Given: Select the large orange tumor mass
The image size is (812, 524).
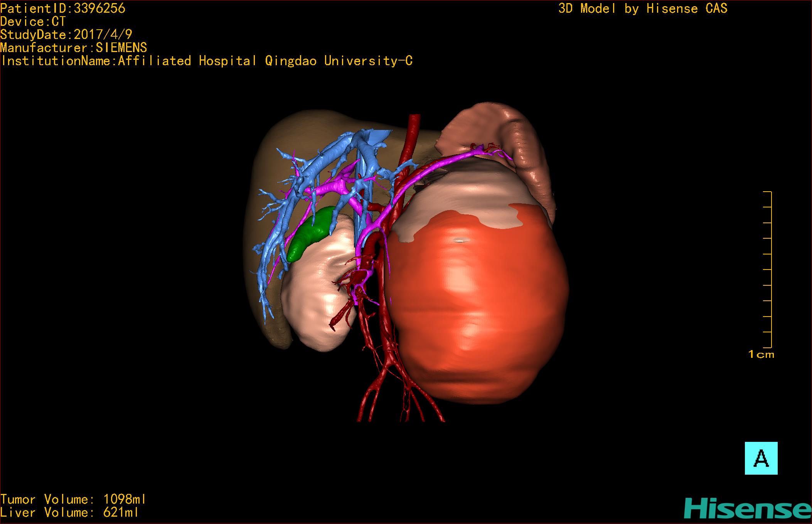Looking at the screenshot, I should 474,308.
